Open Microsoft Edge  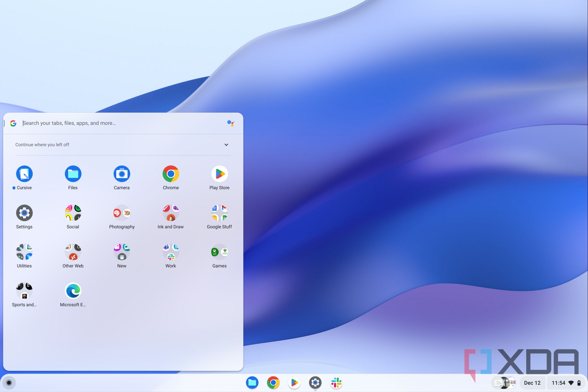click(x=73, y=291)
